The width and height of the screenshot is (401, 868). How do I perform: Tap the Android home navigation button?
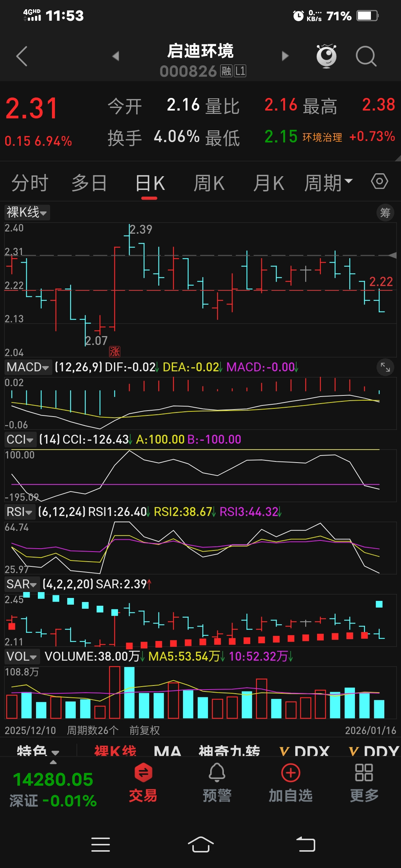tap(200, 845)
